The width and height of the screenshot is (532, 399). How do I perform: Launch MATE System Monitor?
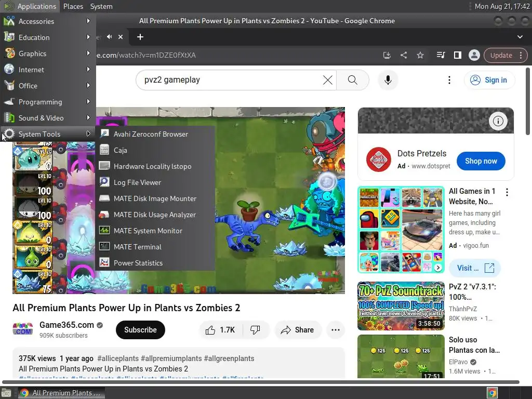(155, 231)
